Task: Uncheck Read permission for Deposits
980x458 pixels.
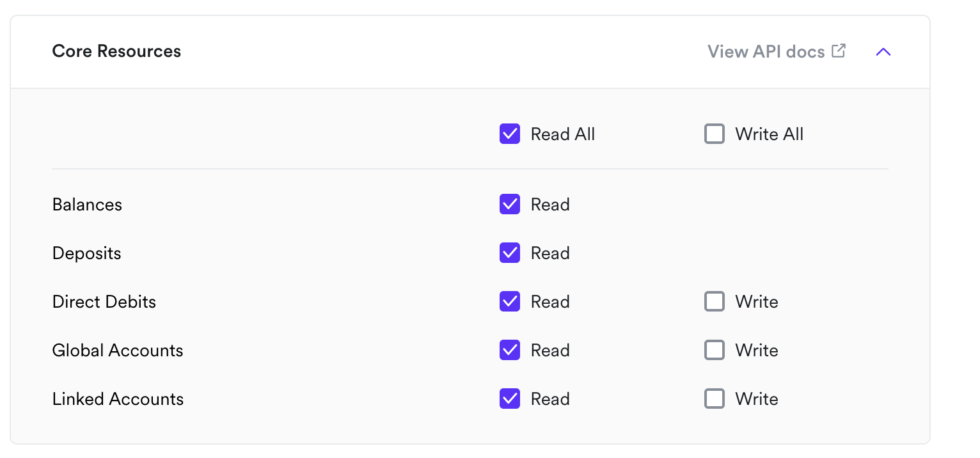Action: click(x=510, y=253)
